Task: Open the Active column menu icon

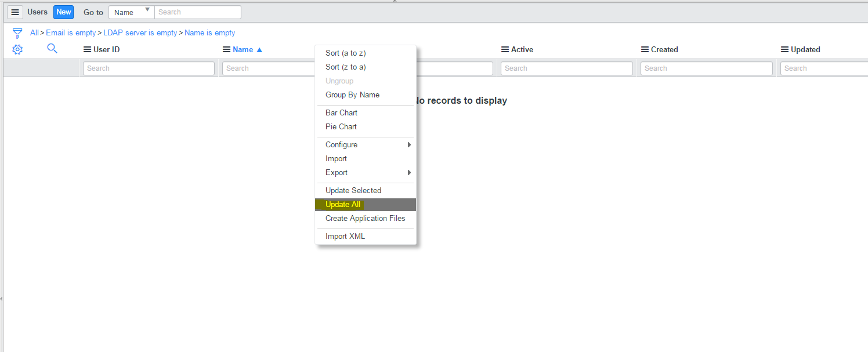Action: coord(505,50)
